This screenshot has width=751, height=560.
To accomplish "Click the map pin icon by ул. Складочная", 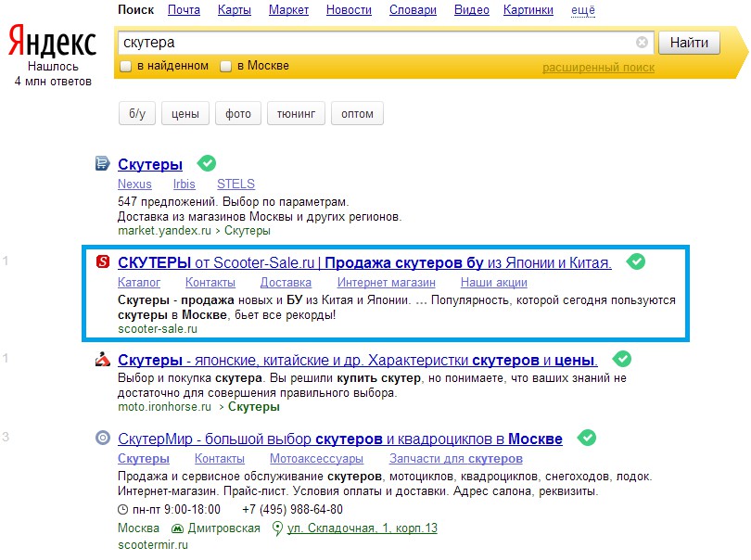I will click(x=277, y=528).
